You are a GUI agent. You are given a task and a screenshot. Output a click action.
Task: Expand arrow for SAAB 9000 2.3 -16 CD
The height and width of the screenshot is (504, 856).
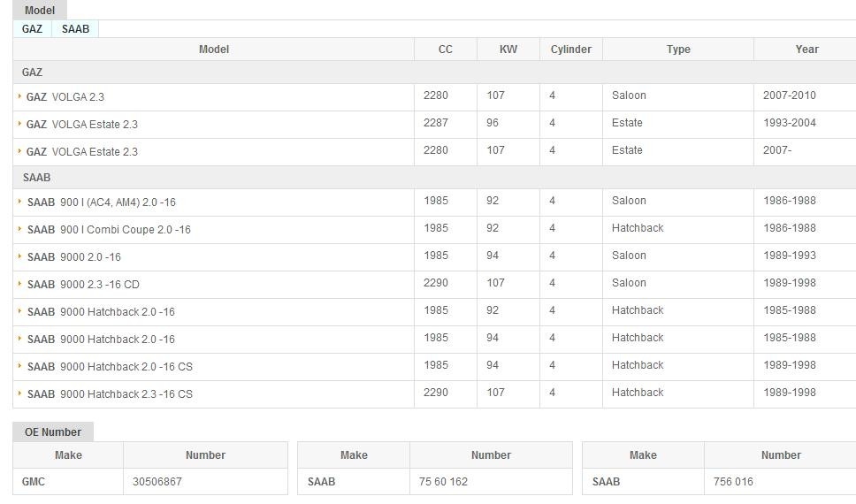coord(19,284)
